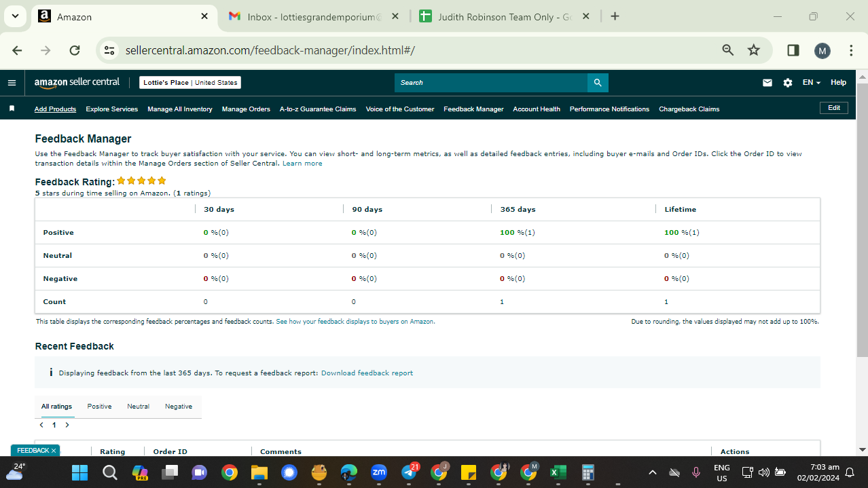Open Feedback Manager menu item

coord(473,109)
